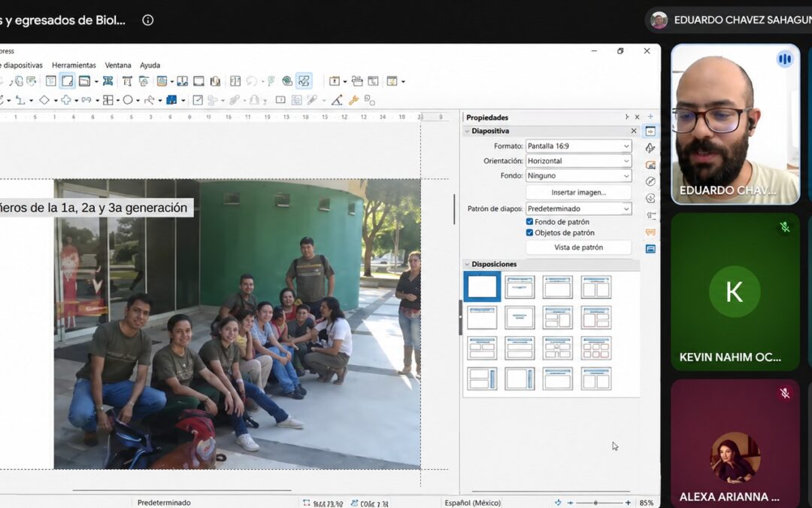Select the Basic Shapes diamond tool
The height and width of the screenshot is (508, 812).
coord(44,100)
